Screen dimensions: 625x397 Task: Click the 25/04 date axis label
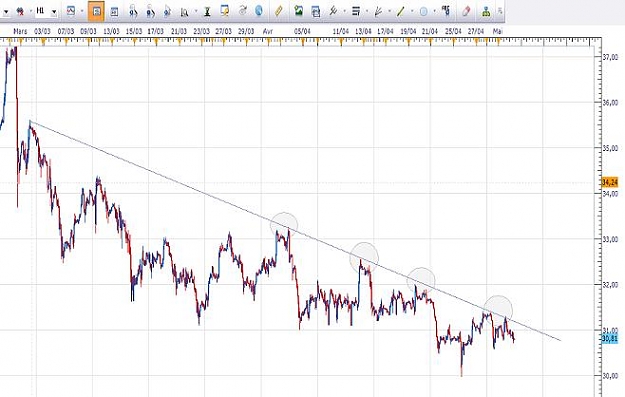(x=453, y=31)
